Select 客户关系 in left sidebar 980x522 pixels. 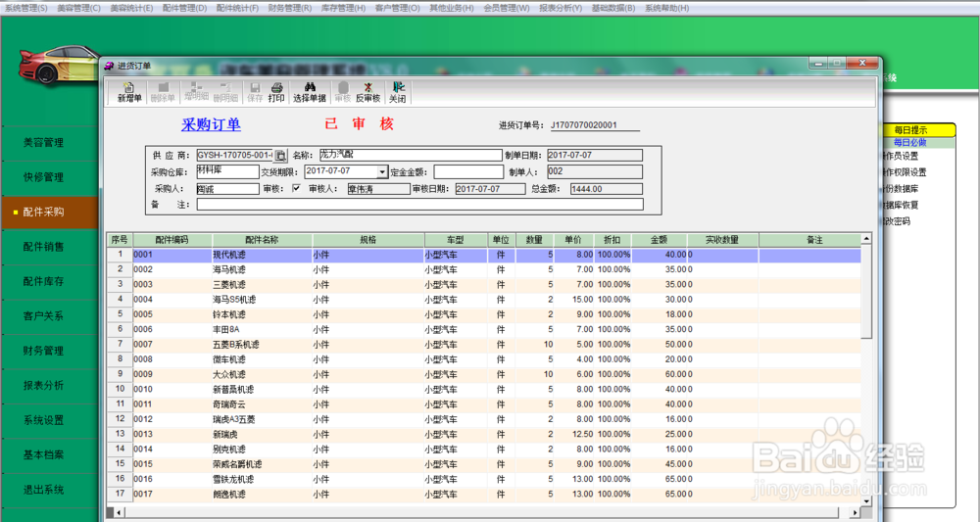point(49,316)
